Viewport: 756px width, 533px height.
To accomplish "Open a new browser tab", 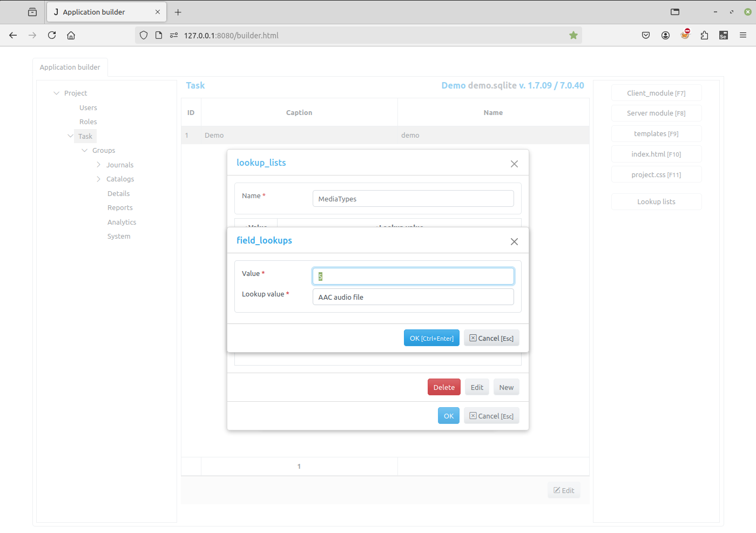I will (178, 12).
